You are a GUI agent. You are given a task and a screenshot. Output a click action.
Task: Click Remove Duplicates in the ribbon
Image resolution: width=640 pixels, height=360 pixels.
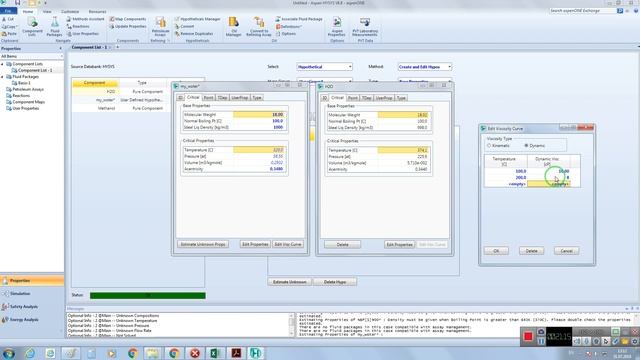[194, 34]
